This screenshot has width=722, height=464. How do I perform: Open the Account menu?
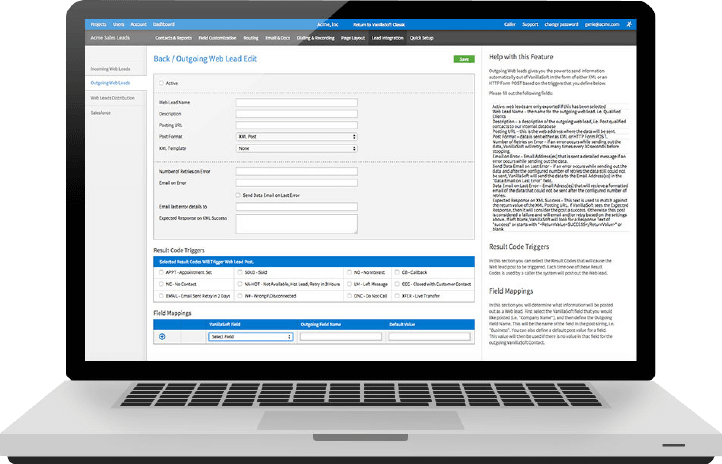click(138, 24)
